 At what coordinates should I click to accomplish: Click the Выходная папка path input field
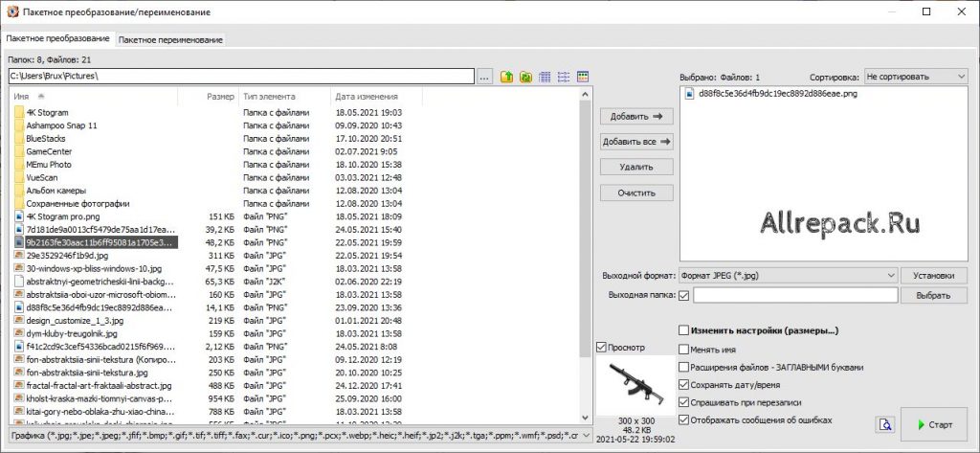(795, 295)
